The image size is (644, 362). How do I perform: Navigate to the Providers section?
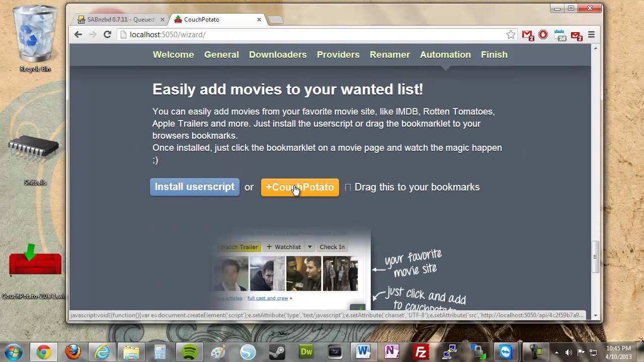coord(338,55)
